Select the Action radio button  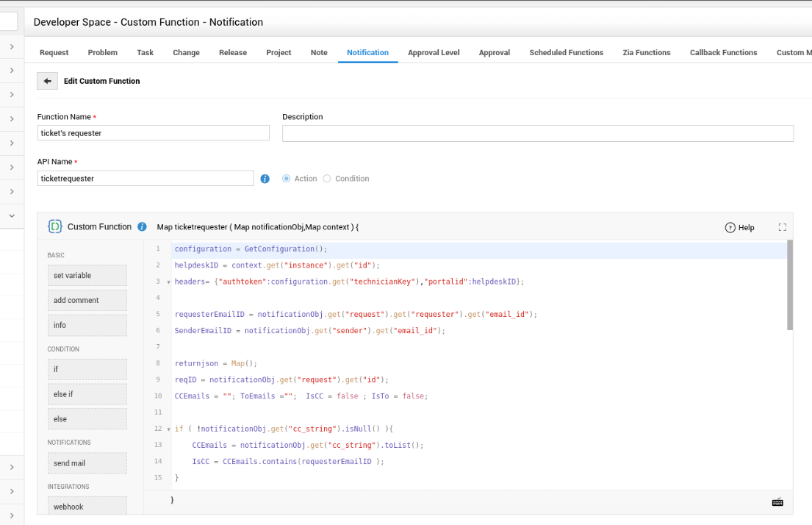(x=287, y=179)
